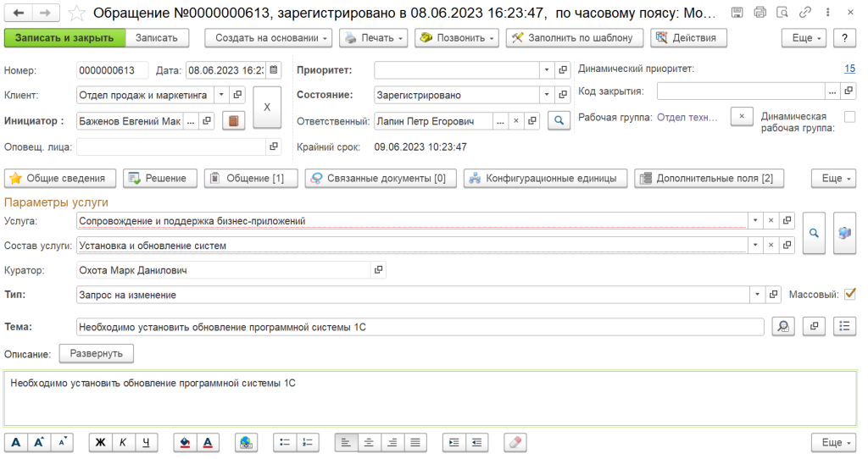
Task: Expand the Приоритет dropdown list
Action: click(547, 70)
